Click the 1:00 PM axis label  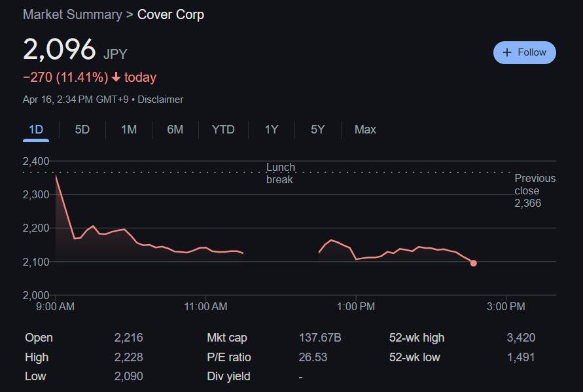click(x=356, y=306)
